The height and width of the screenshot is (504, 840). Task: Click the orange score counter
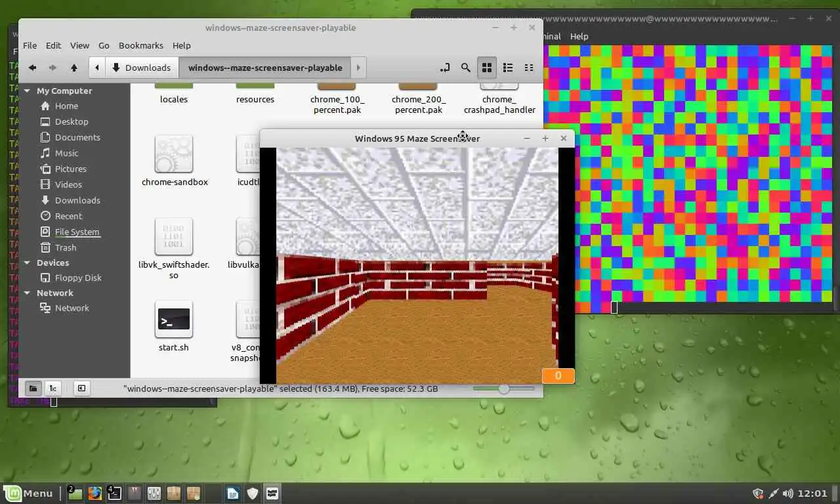point(558,376)
